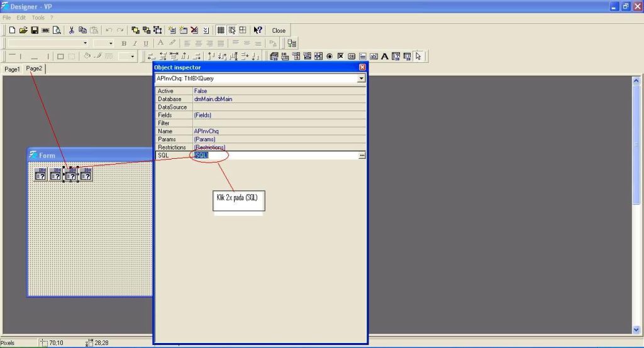This screenshot has height=348, width=644.
Task: Switch to Page1 tab
Action: click(12, 69)
